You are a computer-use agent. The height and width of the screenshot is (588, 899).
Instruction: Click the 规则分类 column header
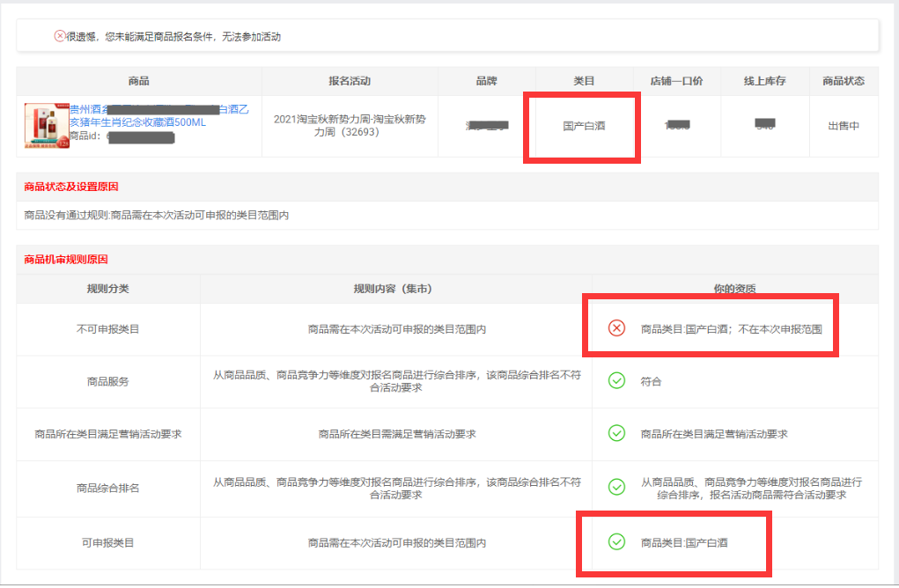pos(107,289)
